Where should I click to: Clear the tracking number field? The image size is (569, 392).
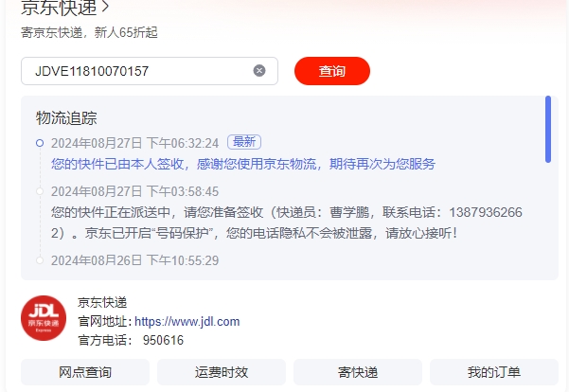coord(259,71)
